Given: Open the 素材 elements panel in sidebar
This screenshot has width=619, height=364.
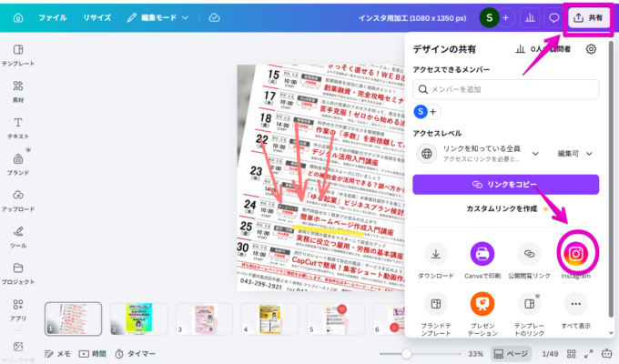Looking at the screenshot, I should click(x=18, y=91).
